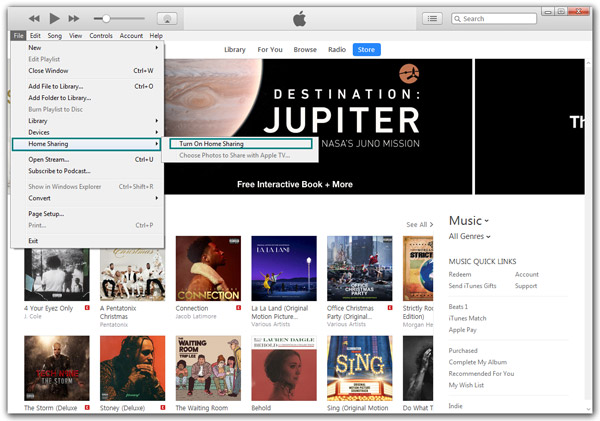Open My Wish List link
The width and height of the screenshot is (600, 421).
pyautogui.click(x=466, y=385)
